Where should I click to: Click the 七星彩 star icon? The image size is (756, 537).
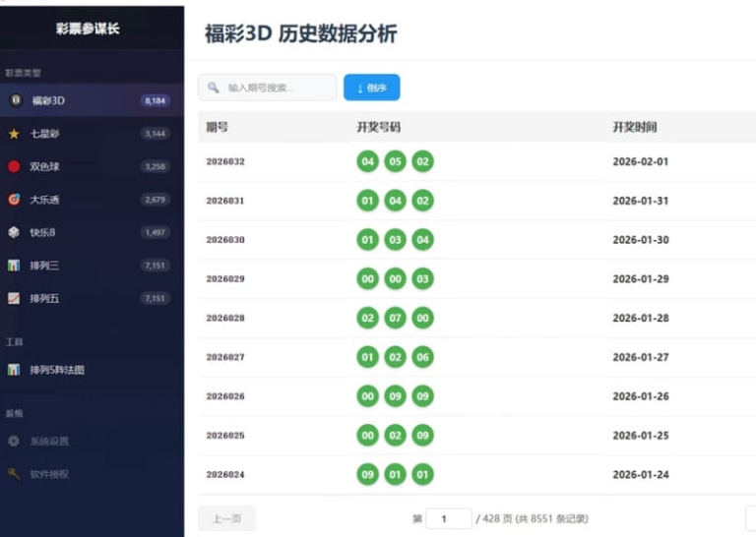click(x=14, y=134)
